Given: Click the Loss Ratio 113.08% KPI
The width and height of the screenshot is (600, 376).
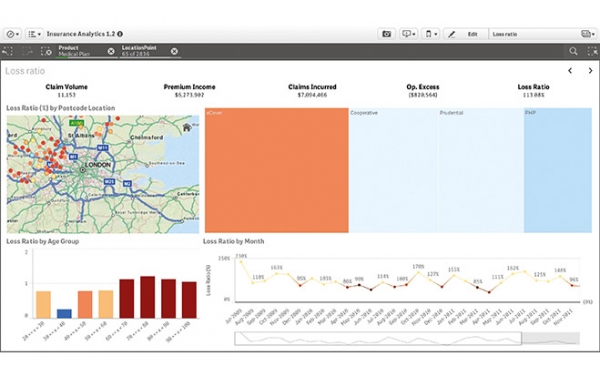Looking at the screenshot, I should coord(533,91).
